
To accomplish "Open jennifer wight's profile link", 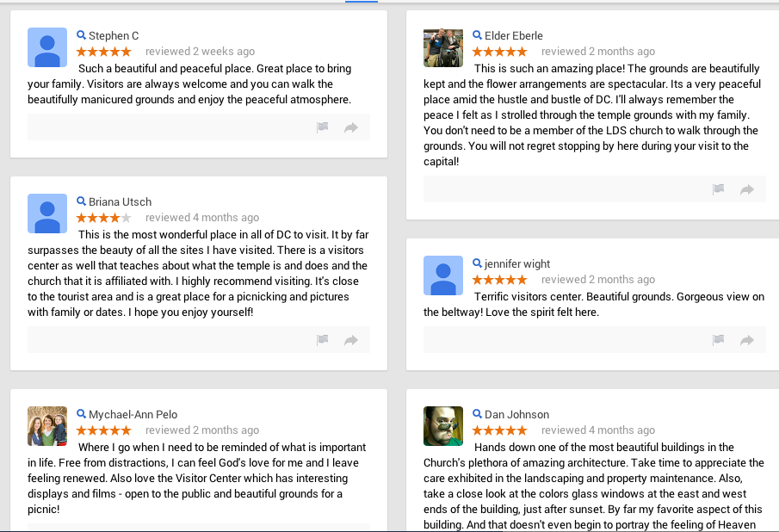I will point(517,264).
